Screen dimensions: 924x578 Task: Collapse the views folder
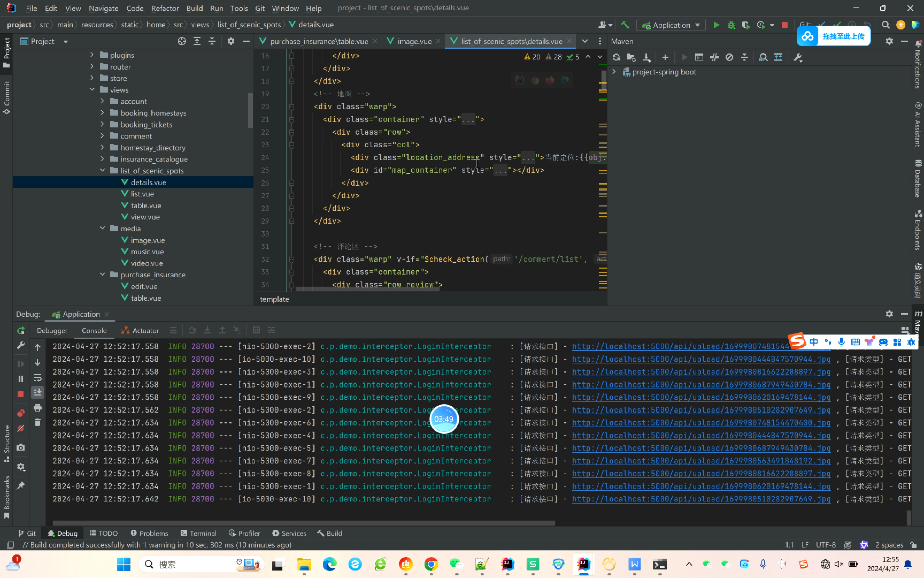[x=92, y=89]
